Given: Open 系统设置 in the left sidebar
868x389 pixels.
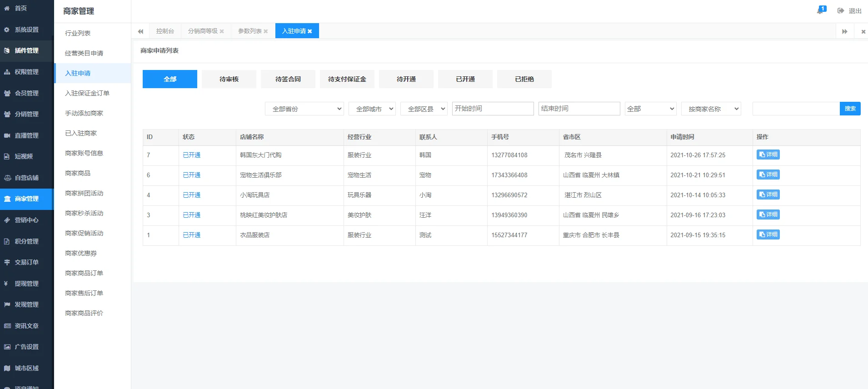Looking at the screenshot, I should 26,30.
